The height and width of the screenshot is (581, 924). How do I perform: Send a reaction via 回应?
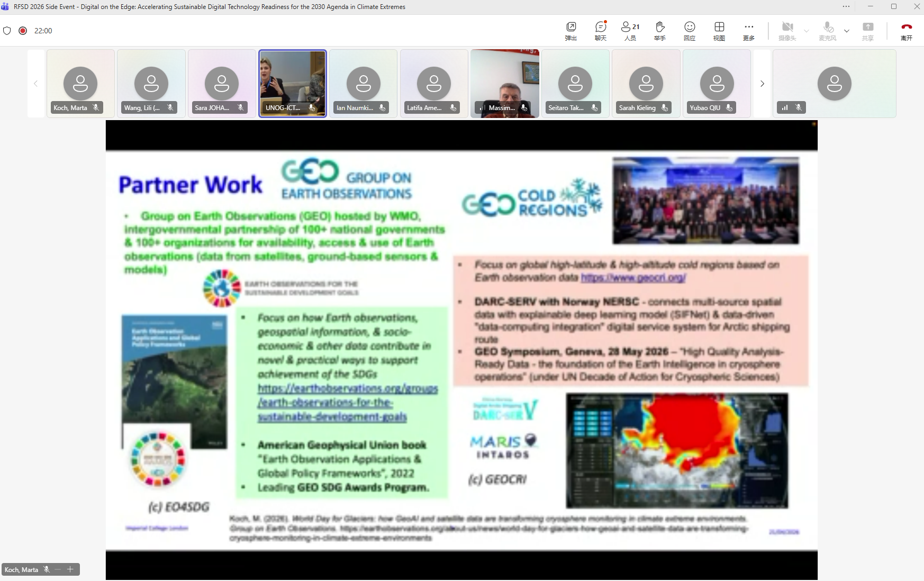coord(690,30)
